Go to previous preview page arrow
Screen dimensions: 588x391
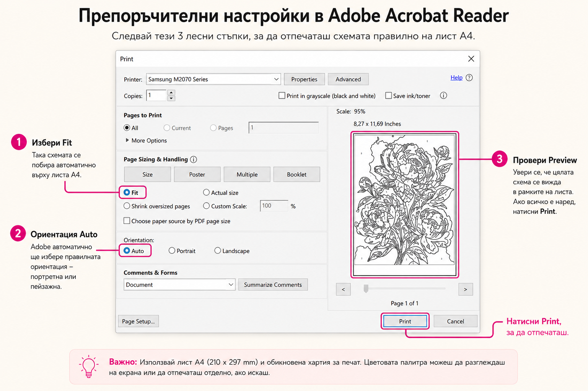pos(343,289)
